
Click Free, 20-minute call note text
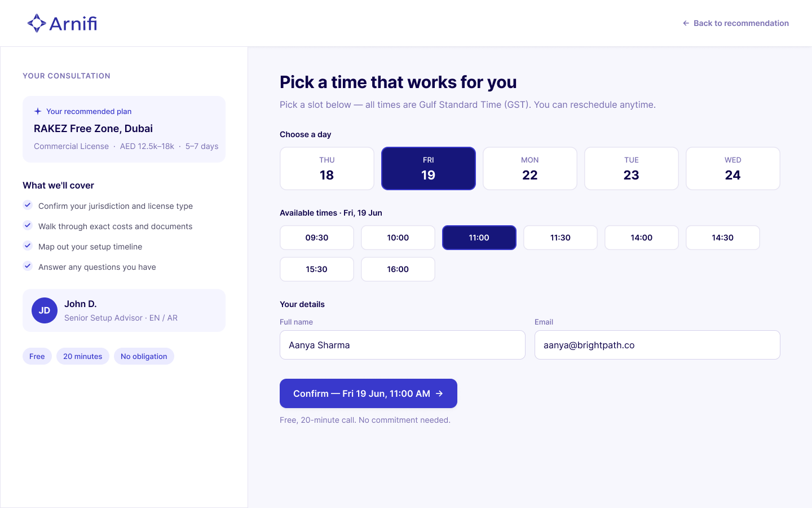click(365, 420)
